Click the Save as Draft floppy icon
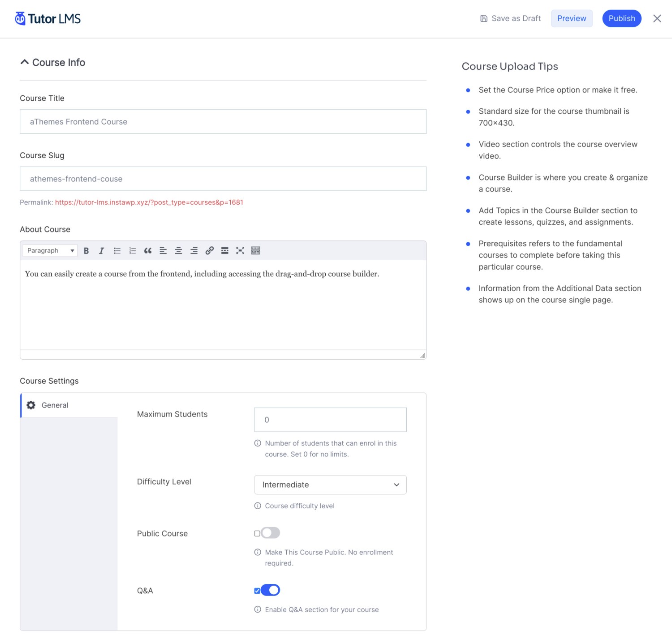The width and height of the screenshot is (672, 634). tap(484, 18)
